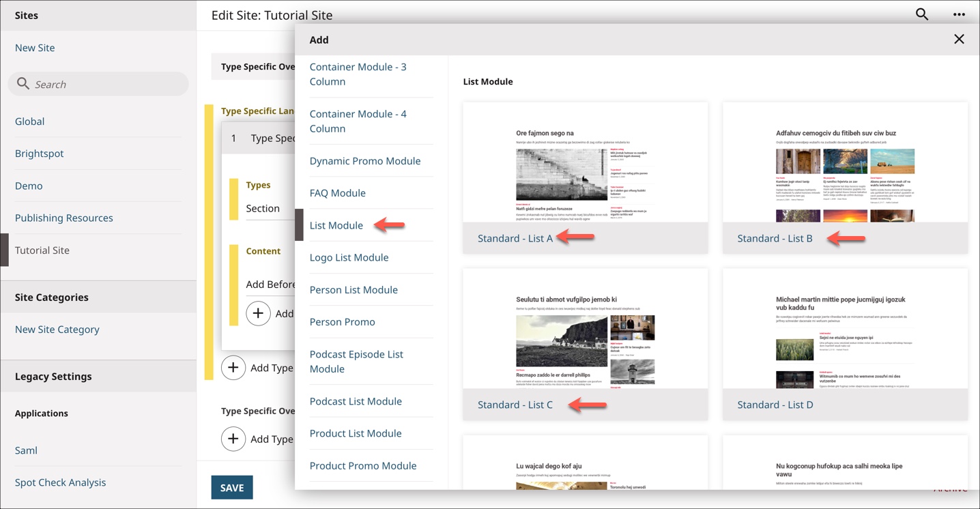This screenshot has height=509, width=980.
Task: Select Standard - List A thumbnail
Action: click(x=586, y=163)
